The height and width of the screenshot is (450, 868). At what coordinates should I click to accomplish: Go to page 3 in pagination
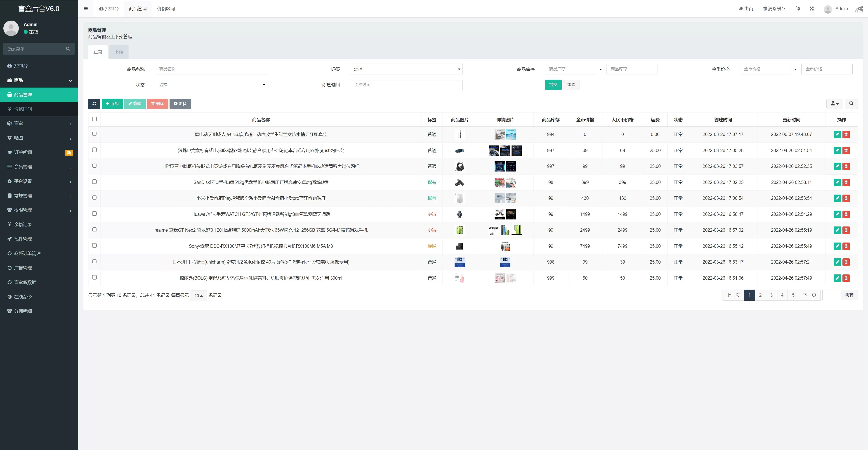pos(771,295)
